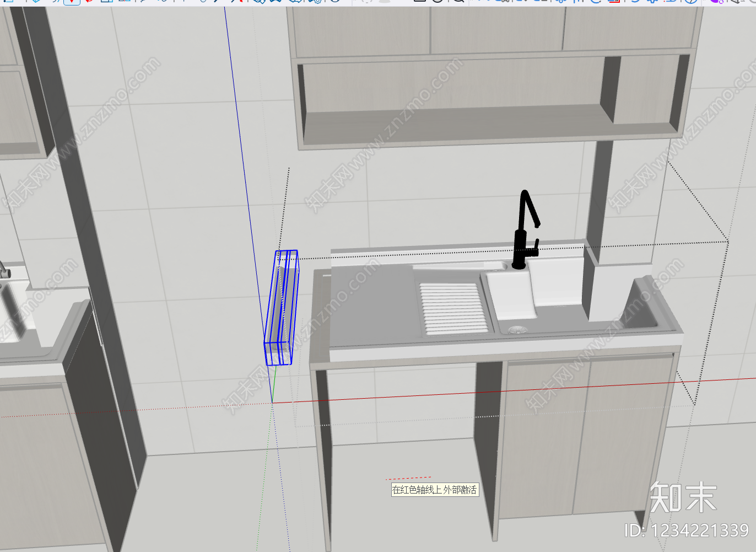This screenshot has height=552, width=756.
Task: Pick the black kitchen faucet model
Action: 526,230
